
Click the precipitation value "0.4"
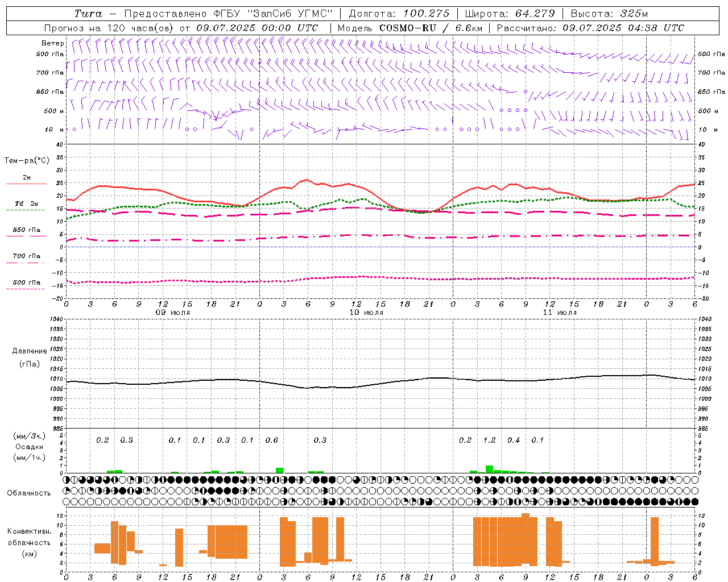pos(514,440)
